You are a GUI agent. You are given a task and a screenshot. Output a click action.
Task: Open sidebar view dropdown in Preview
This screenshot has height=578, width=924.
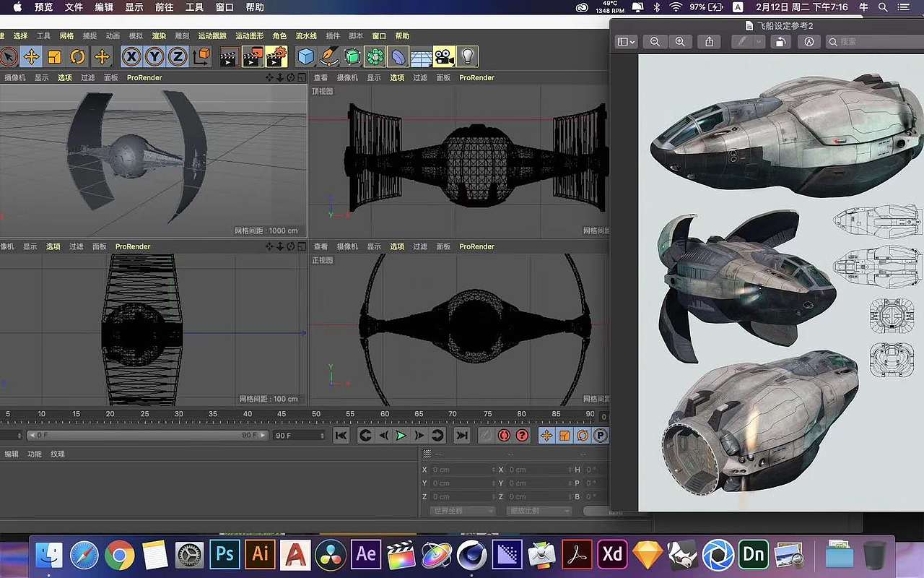626,42
